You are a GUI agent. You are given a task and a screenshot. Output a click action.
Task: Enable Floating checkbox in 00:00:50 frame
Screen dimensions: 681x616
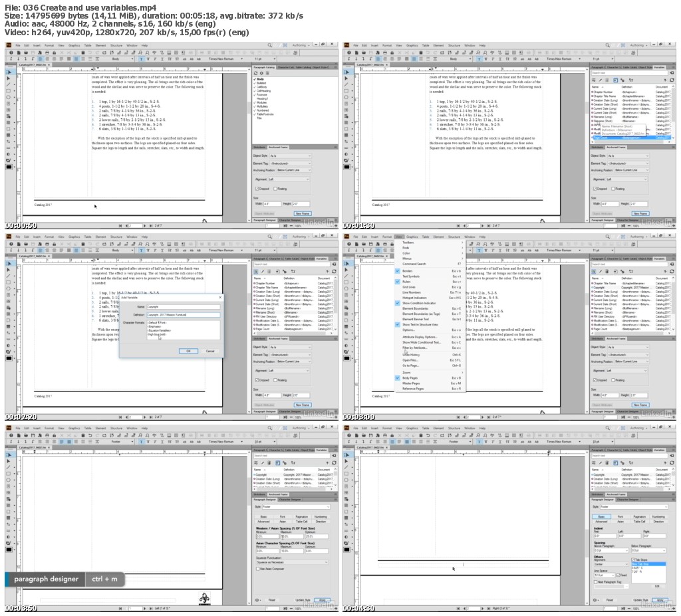275,189
